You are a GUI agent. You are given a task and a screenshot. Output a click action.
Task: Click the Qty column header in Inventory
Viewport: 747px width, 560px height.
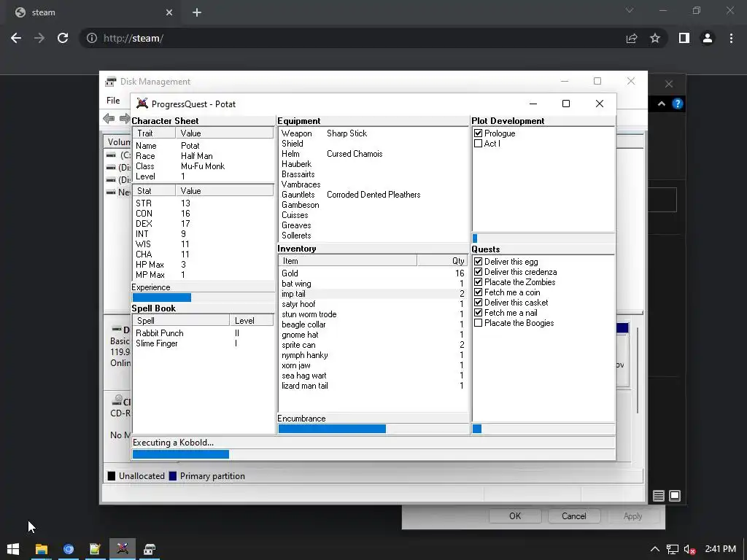point(442,261)
